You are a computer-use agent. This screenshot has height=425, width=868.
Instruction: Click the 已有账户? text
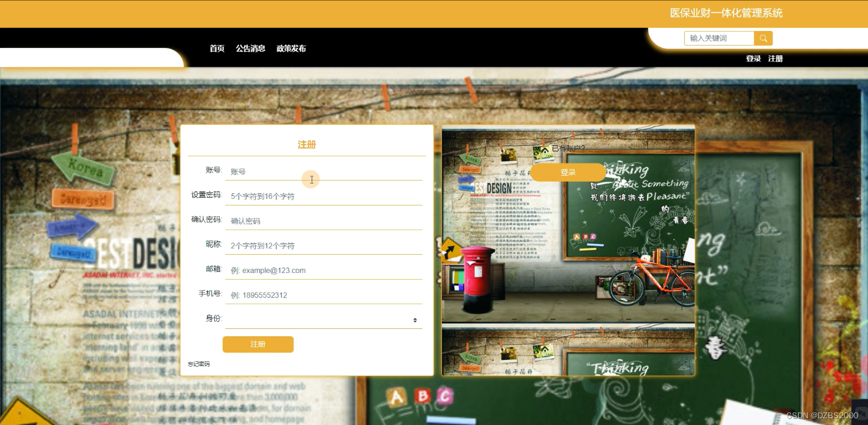pyautogui.click(x=568, y=148)
